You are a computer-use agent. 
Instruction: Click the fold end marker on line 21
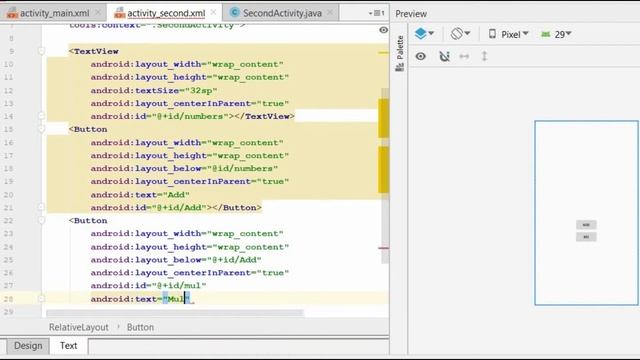tap(41, 207)
